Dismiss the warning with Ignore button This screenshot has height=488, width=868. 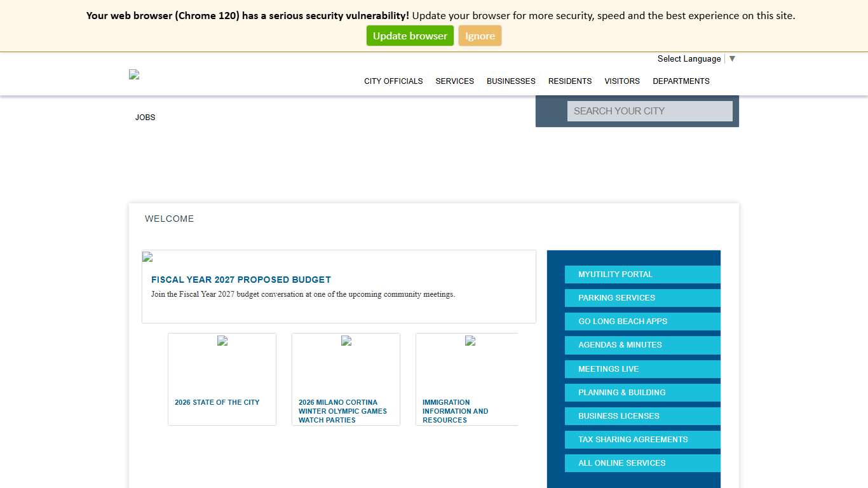[x=480, y=36]
